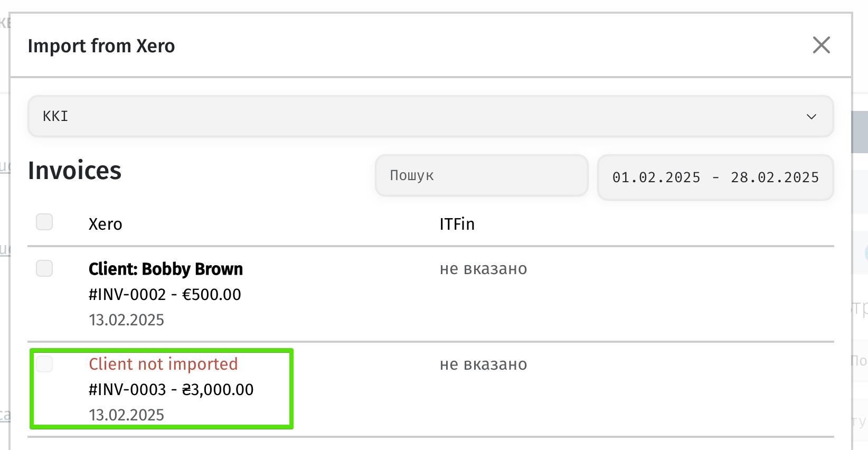Click invoice #INV-0003 - ₴3,000.00 line
The width and height of the screenshot is (868, 450).
click(x=171, y=389)
